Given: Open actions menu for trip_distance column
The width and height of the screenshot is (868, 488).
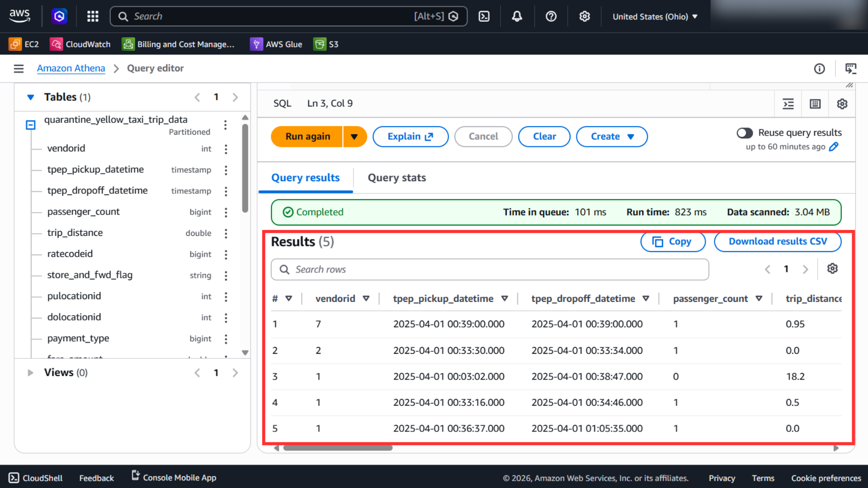Looking at the screenshot, I should coord(226,233).
